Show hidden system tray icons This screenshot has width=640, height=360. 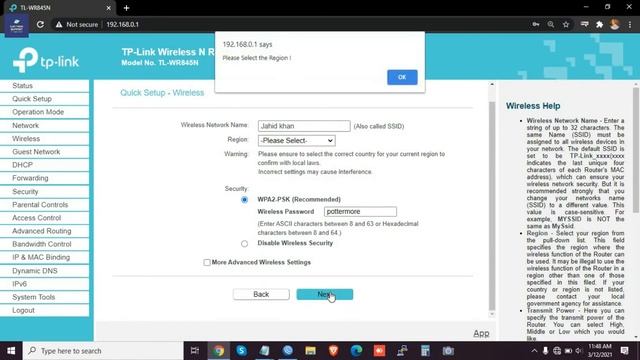(x=534, y=351)
